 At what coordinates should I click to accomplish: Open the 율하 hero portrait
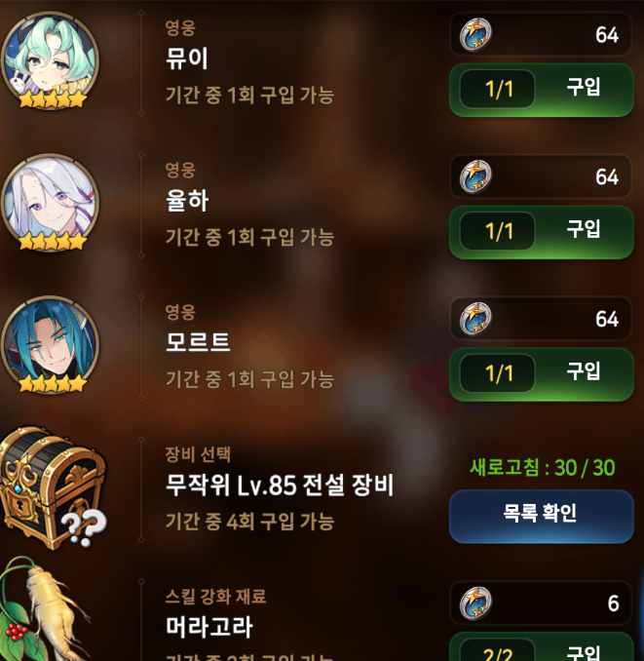point(50,203)
